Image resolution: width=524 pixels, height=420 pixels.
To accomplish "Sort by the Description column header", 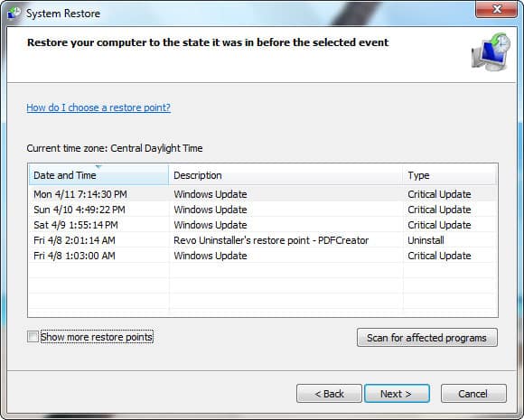I will pyautogui.click(x=286, y=174).
